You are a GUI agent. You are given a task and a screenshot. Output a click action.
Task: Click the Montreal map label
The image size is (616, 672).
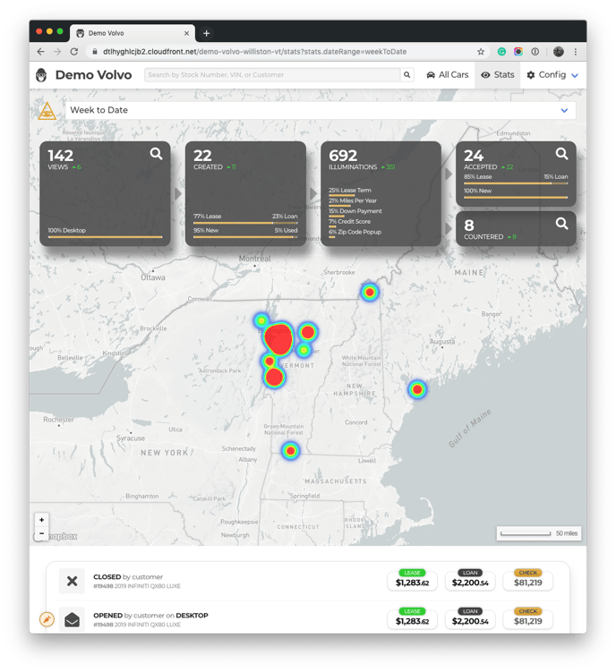click(255, 259)
